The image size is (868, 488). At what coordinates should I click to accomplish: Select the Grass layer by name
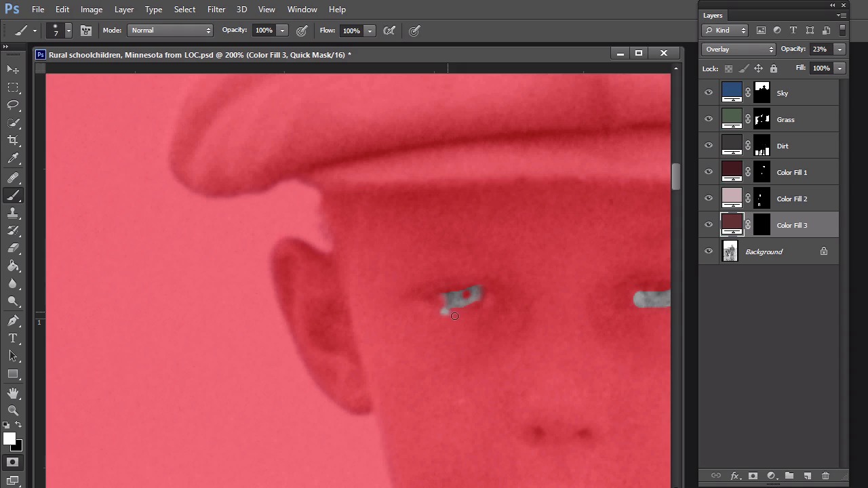coord(785,120)
